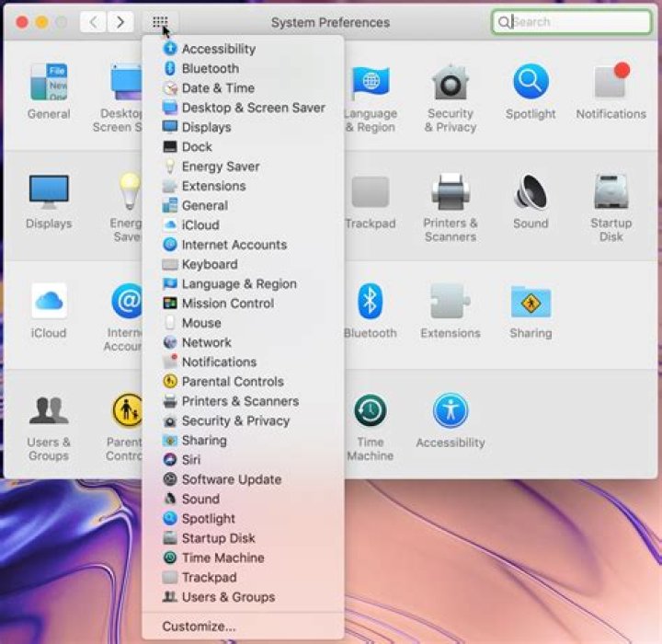Open the Users & Groups icon in grid
The height and width of the screenshot is (644, 662).
[x=49, y=410]
